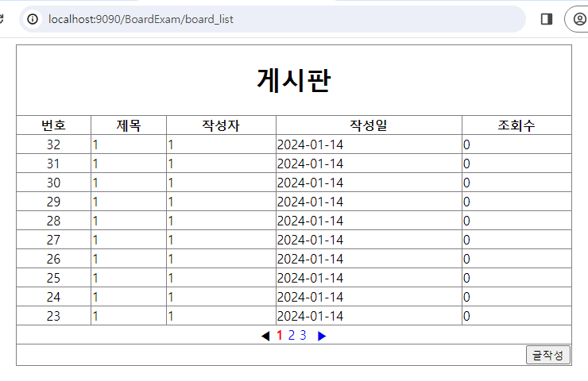Click post number 23 cell
The width and height of the screenshot is (588, 381).
click(x=53, y=316)
